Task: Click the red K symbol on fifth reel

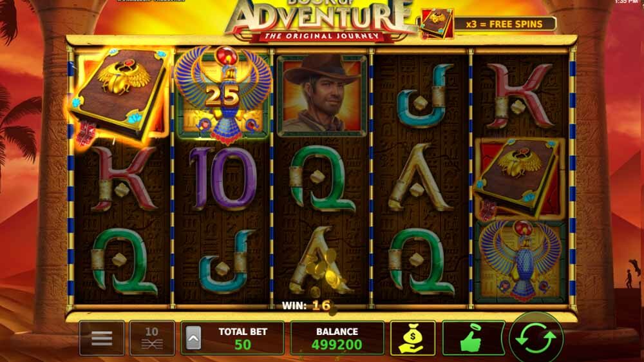Action: pos(520,96)
